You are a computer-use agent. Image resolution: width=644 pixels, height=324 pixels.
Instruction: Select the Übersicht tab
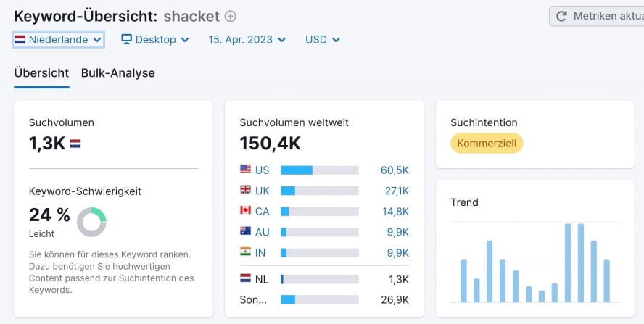pyautogui.click(x=41, y=73)
